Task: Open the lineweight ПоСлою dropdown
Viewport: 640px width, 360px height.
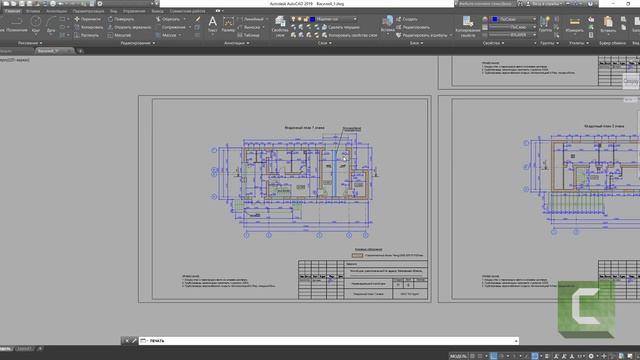Action: tap(513, 27)
